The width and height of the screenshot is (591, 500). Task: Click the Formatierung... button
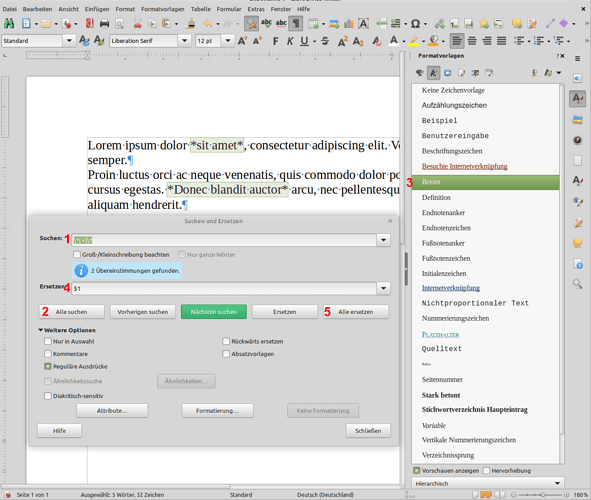pos(217,411)
